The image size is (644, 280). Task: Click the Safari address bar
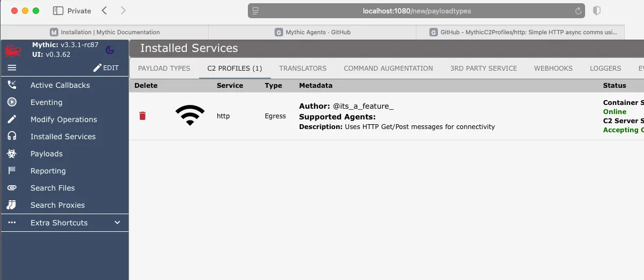(416, 11)
